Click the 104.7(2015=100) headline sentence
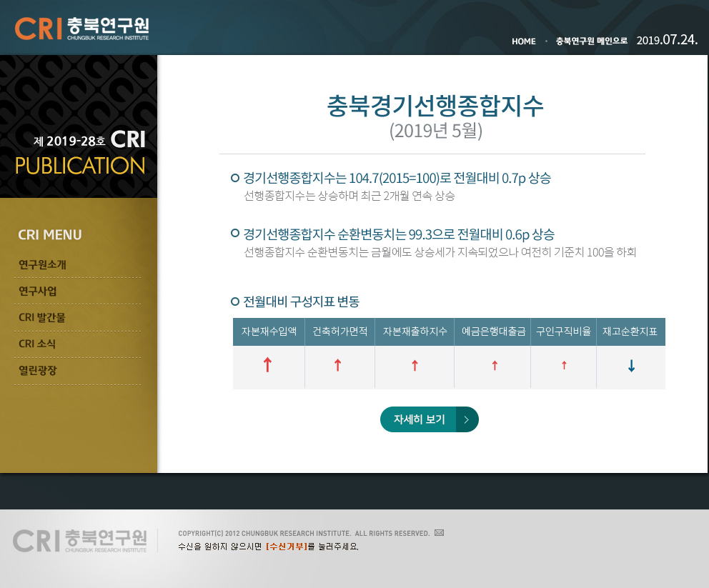Viewport: 709px width, 588px height. [x=397, y=178]
